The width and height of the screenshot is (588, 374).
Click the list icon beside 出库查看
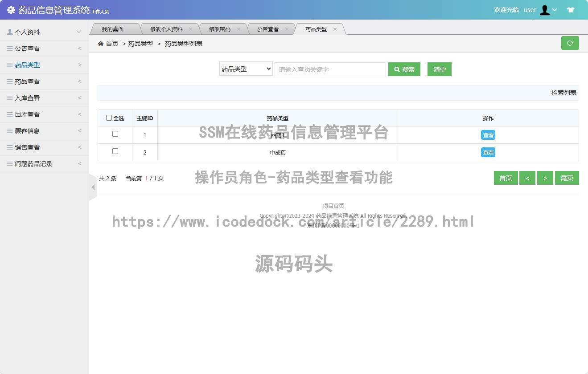coord(10,114)
